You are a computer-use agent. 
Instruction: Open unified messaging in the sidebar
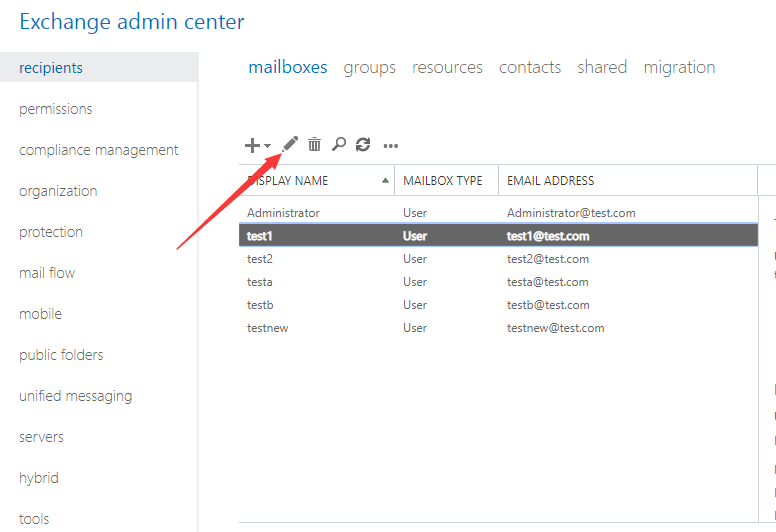pyautogui.click(x=75, y=396)
